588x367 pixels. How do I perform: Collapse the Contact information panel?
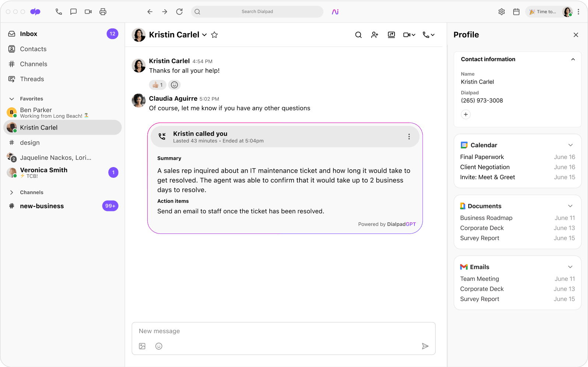click(573, 59)
